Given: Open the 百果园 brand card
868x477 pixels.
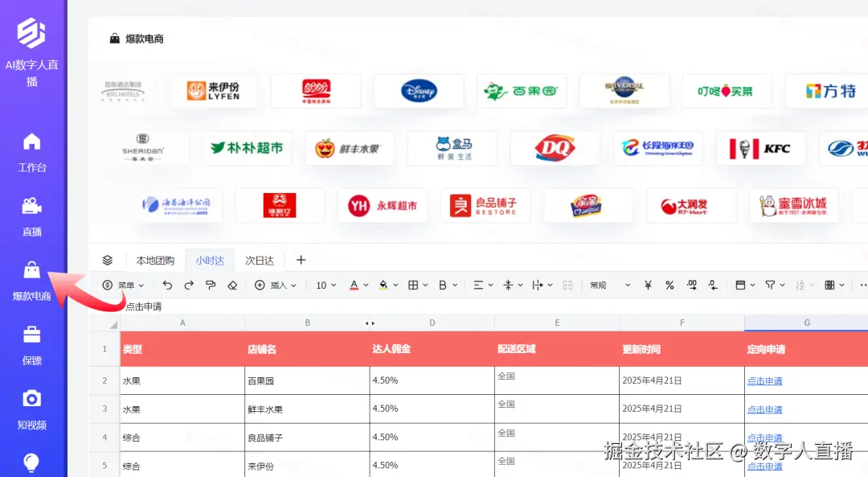Looking at the screenshot, I should pos(522,91).
